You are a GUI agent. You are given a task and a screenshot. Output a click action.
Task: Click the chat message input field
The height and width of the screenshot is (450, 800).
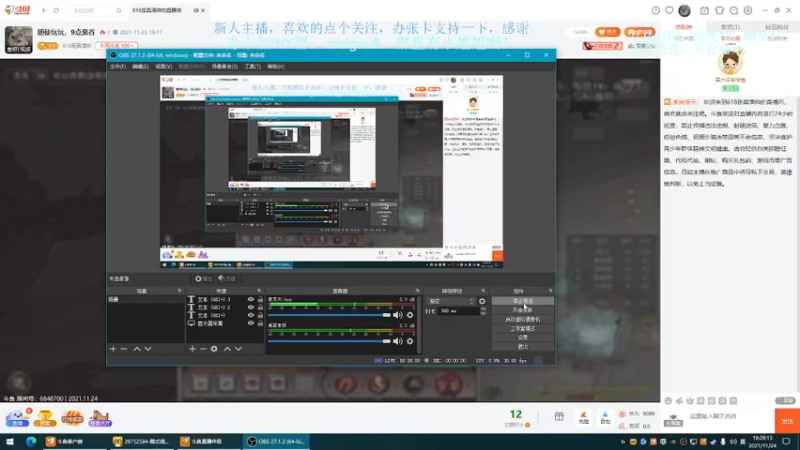[x=730, y=416]
